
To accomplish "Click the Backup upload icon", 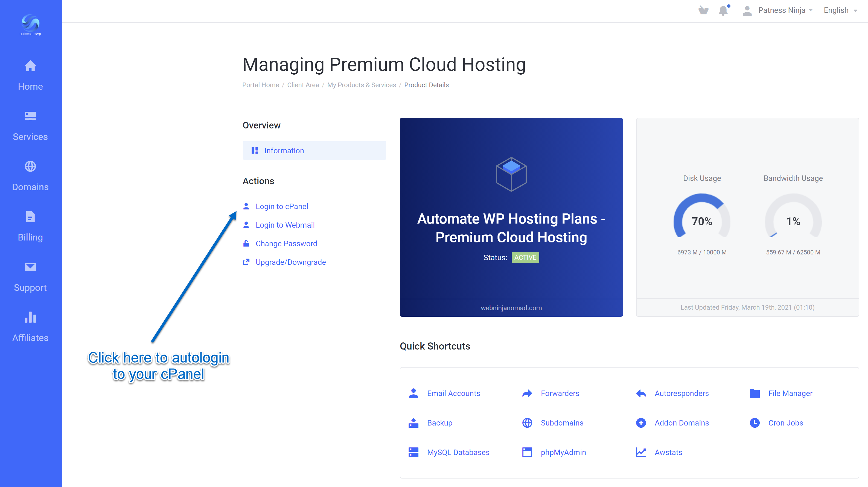I will [x=413, y=423].
